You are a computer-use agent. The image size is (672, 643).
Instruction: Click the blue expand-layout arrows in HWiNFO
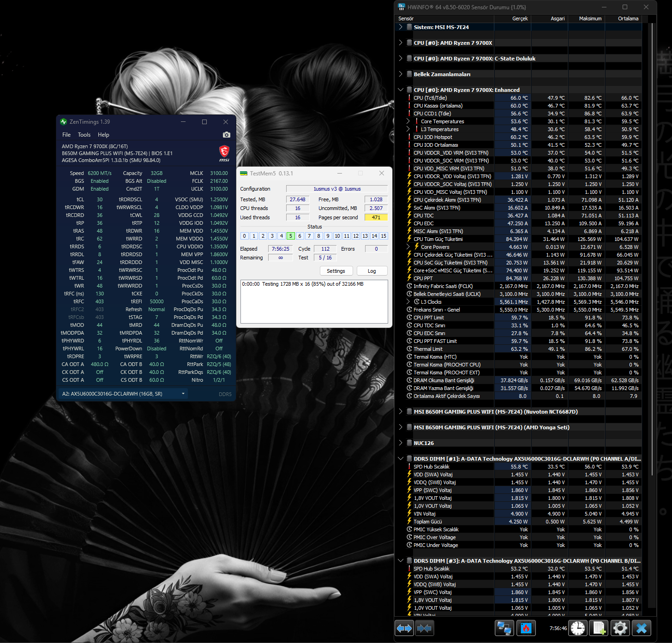click(x=404, y=628)
